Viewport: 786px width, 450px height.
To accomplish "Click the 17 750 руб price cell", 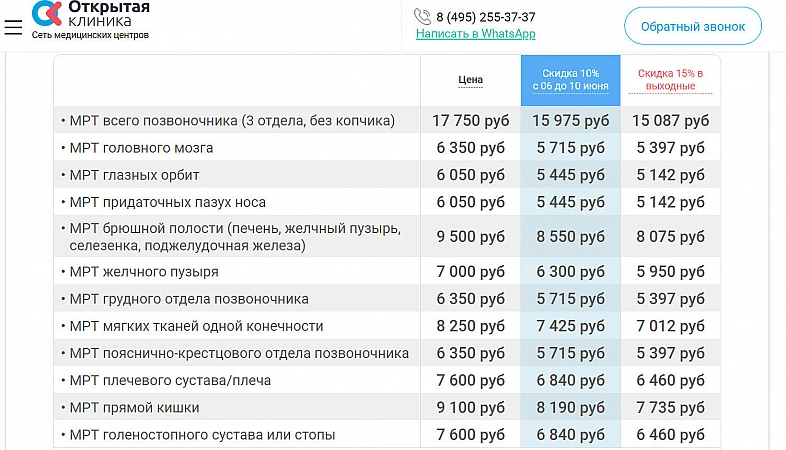I will (470, 121).
